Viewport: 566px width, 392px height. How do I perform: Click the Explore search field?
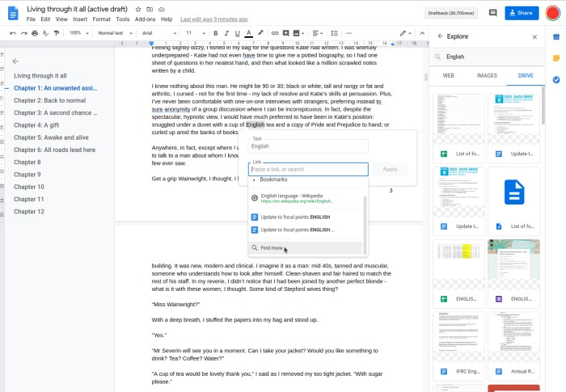tap(488, 57)
